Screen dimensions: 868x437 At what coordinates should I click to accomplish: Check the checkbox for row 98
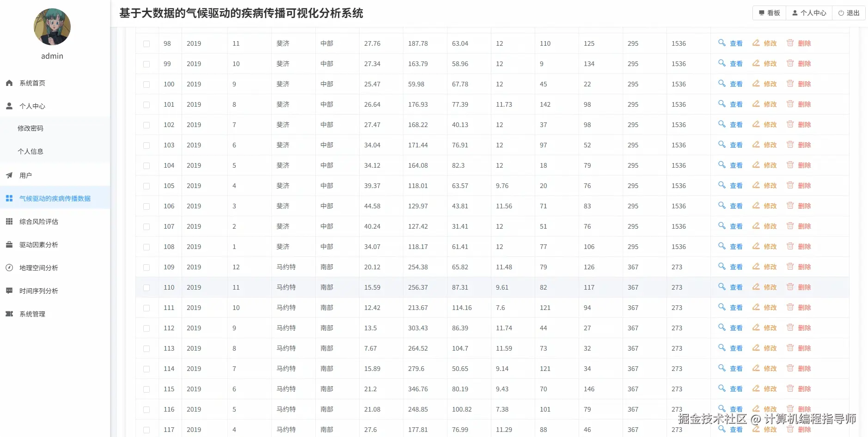click(147, 43)
